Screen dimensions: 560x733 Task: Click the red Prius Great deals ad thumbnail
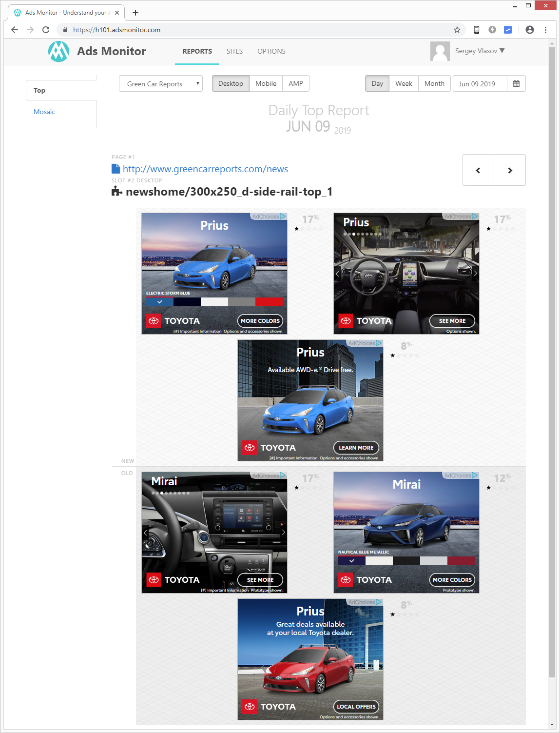310,659
